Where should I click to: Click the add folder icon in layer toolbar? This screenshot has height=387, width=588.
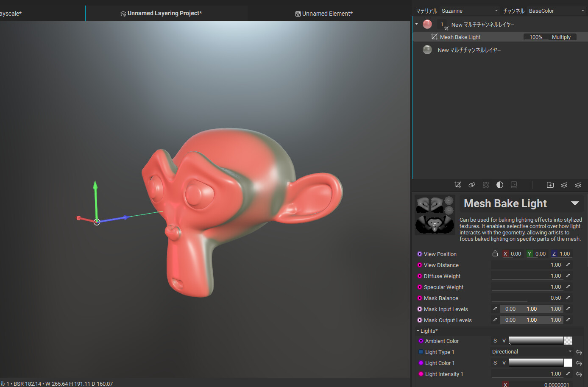pos(550,185)
